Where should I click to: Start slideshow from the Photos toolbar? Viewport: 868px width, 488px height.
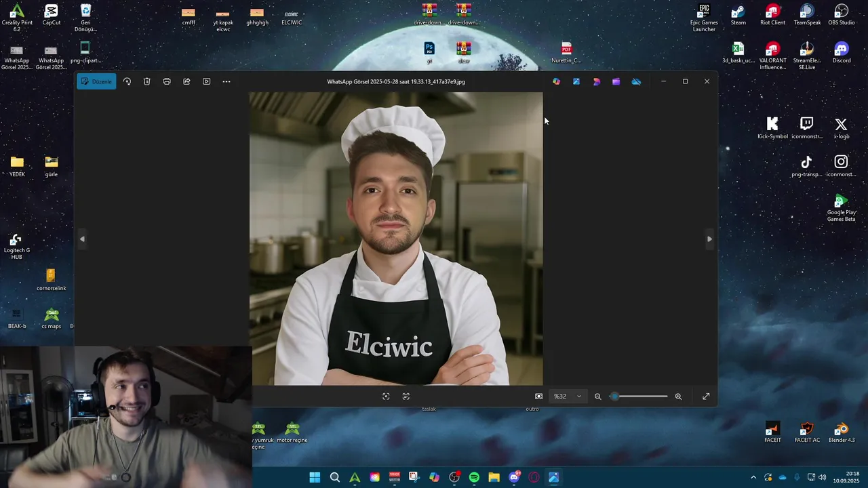click(x=206, y=81)
